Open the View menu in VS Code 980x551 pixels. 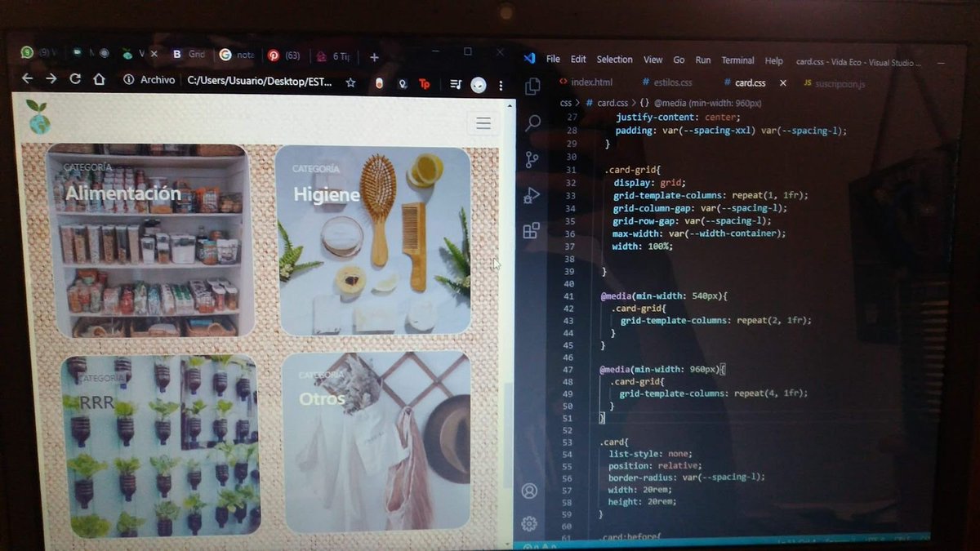(x=653, y=60)
